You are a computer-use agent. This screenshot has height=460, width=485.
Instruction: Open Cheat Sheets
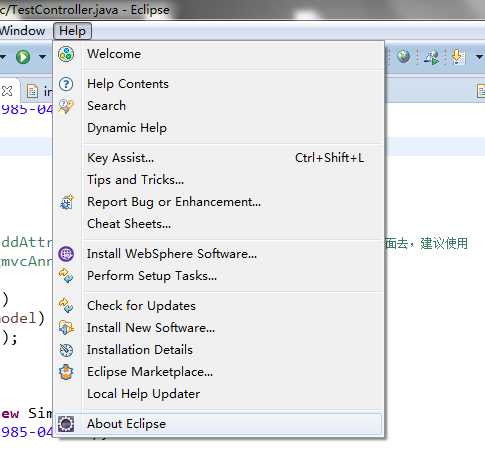pos(218,224)
